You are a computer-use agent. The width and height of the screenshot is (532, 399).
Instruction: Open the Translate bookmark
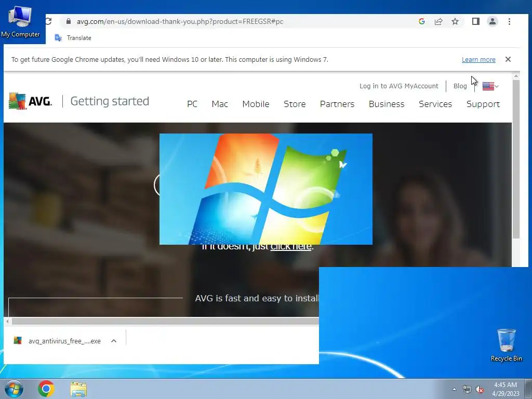pos(73,37)
